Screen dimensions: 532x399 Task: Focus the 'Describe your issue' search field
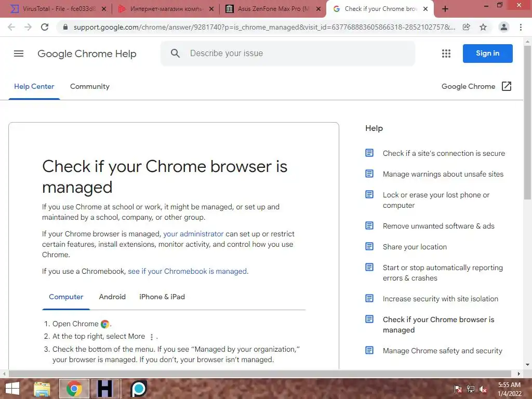(x=288, y=54)
